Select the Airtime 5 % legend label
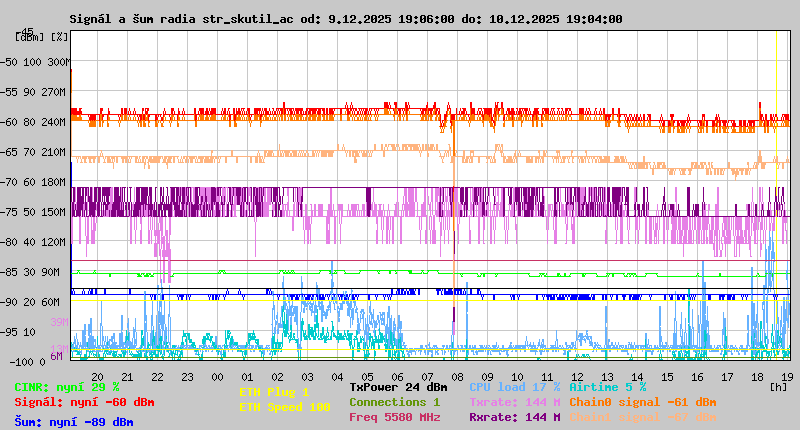This screenshot has height=430, width=800. point(607,387)
